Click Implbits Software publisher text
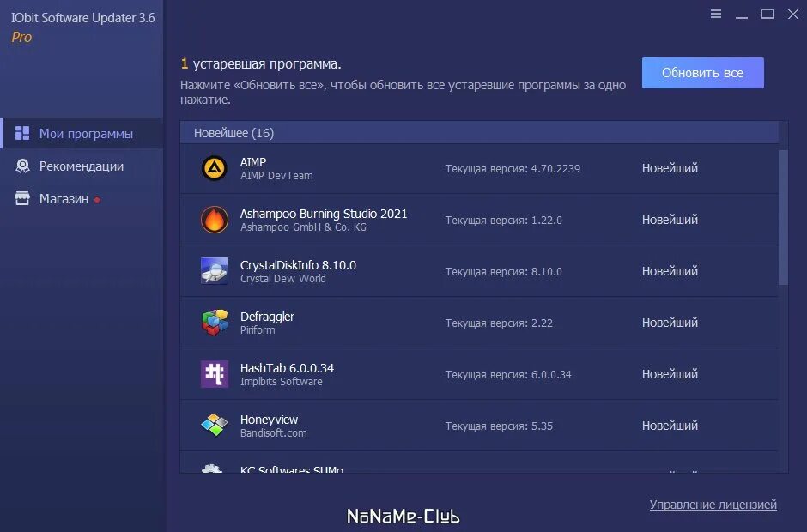The height and width of the screenshot is (532, 807). coord(281,381)
